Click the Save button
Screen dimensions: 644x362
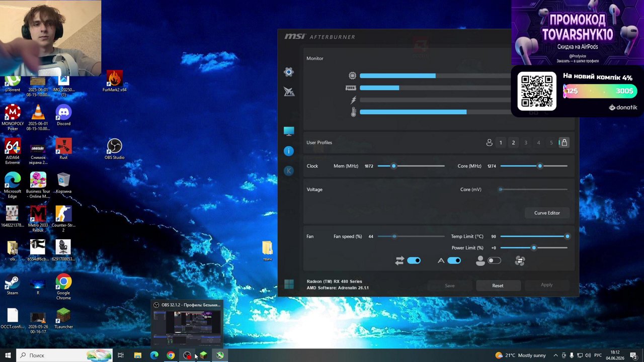click(x=450, y=286)
